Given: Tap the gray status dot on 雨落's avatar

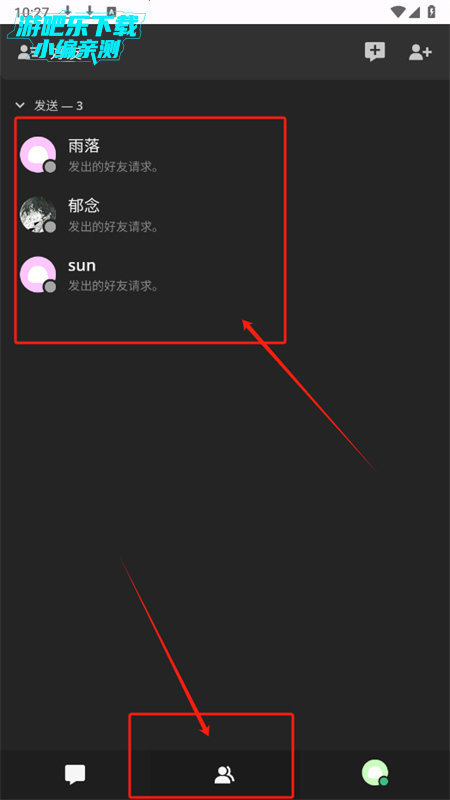Looking at the screenshot, I should tap(50, 167).
